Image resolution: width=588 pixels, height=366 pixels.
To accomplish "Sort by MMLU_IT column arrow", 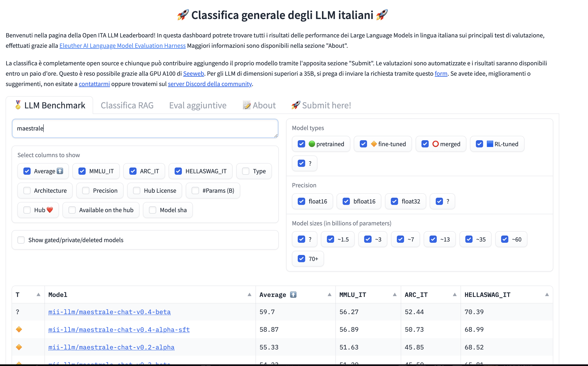I will 395,295.
